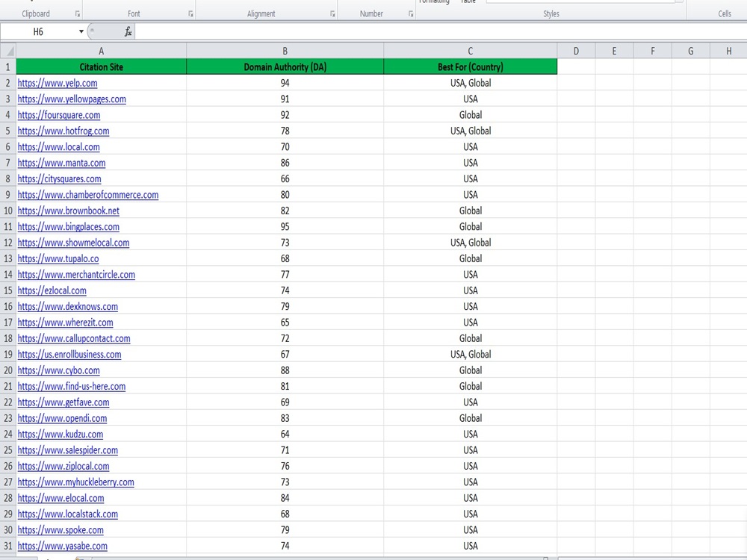Select the DA value 64 for kudzu
The height and width of the screenshot is (560, 747).
point(285,434)
